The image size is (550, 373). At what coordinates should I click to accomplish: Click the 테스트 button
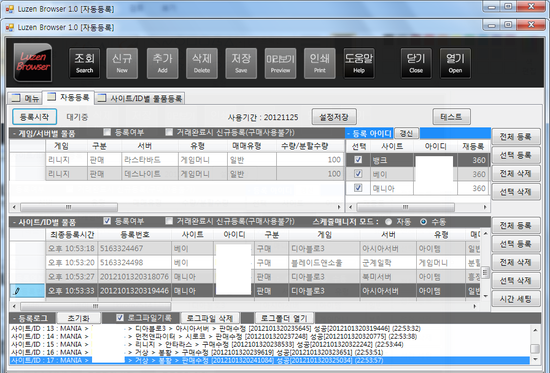(451, 117)
